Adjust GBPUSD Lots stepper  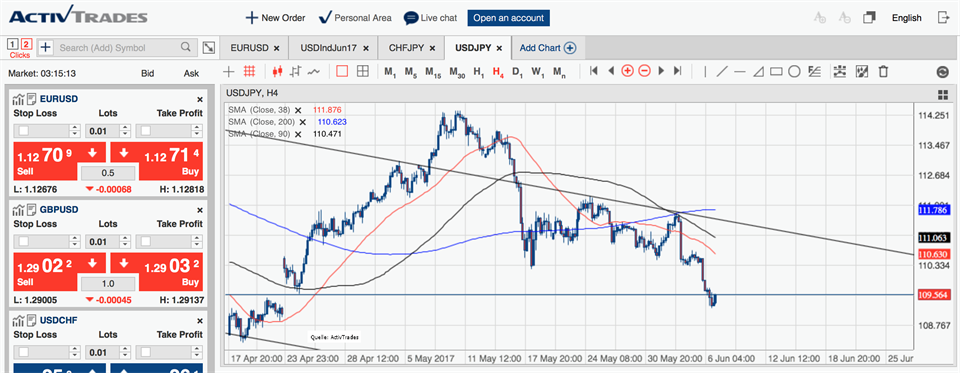tap(125, 242)
